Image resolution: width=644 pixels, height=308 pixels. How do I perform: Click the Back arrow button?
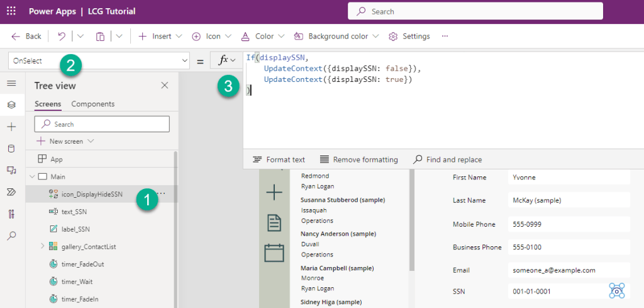pyautogui.click(x=26, y=36)
